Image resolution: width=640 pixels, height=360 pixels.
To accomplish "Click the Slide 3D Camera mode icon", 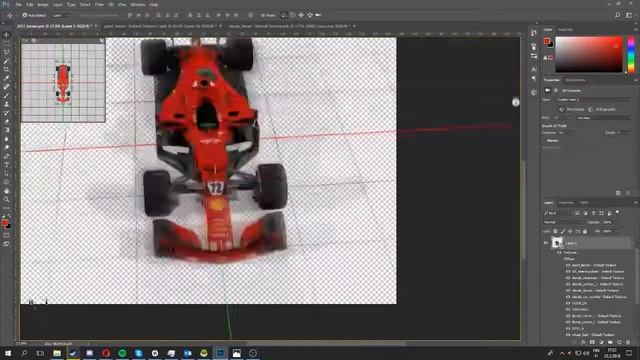I will tap(310, 15).
